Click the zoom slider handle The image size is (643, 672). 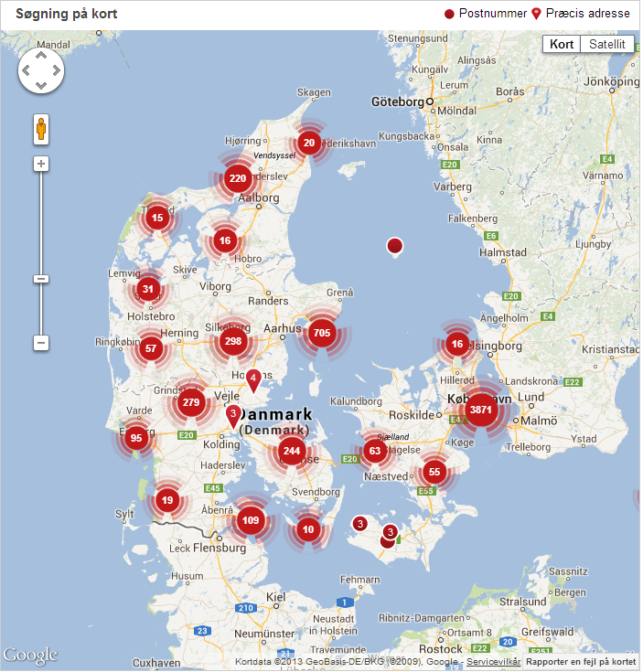41,279
